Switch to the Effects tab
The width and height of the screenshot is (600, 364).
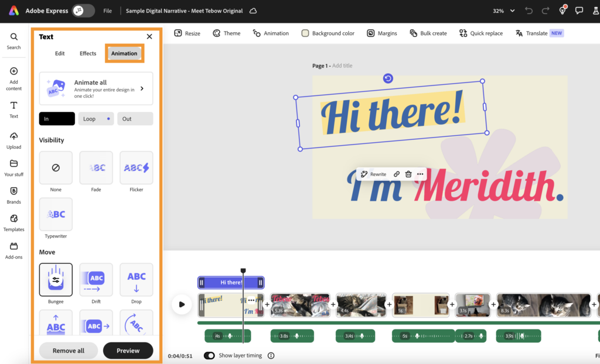(88, 53)
